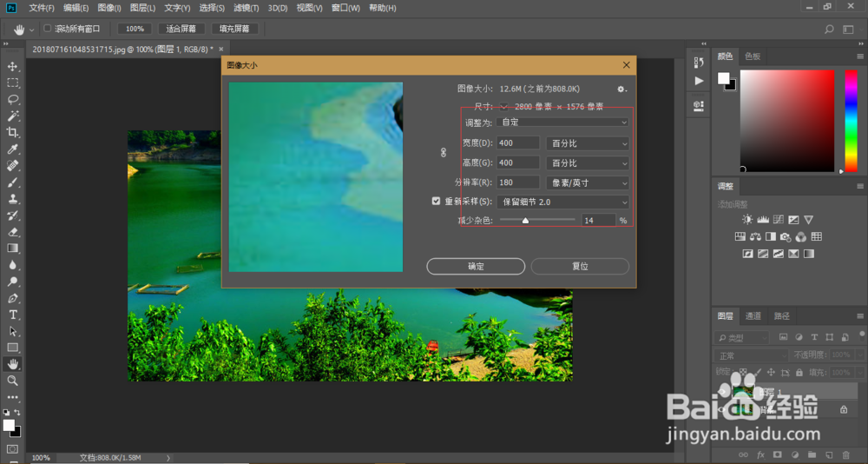Screen dimensions: 868x464
Task: Toggle width-height constrain link icon
Action: pos(444,152)
